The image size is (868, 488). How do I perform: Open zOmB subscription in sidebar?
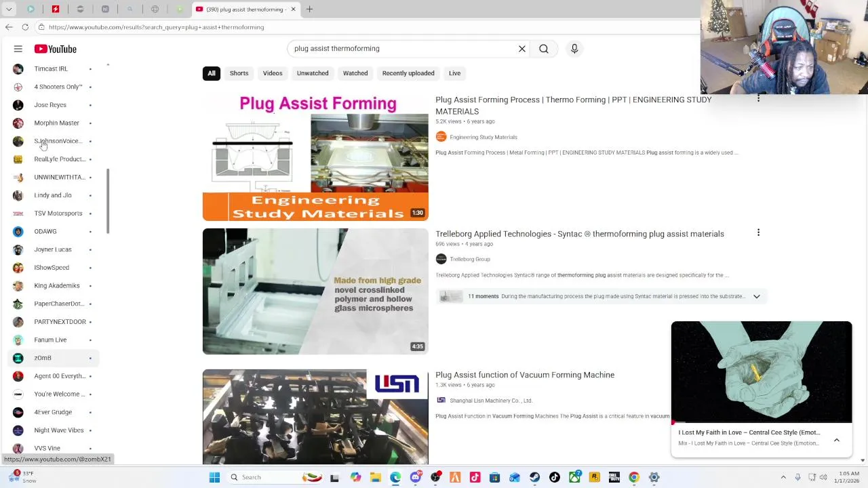pyautogui.click(x=53, y=358)
